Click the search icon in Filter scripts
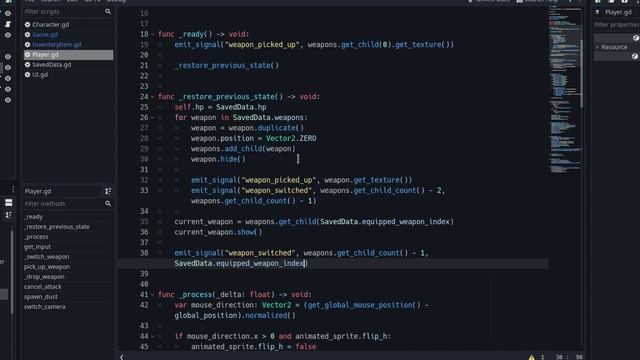This screenshot has height=360, width=640. point(108,12)
